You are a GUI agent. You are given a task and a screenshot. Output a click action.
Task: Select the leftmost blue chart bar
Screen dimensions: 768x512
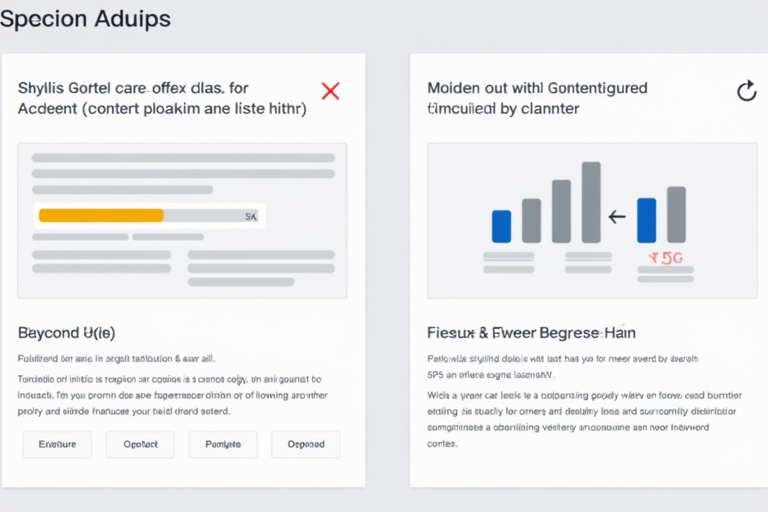click(501, 226)
